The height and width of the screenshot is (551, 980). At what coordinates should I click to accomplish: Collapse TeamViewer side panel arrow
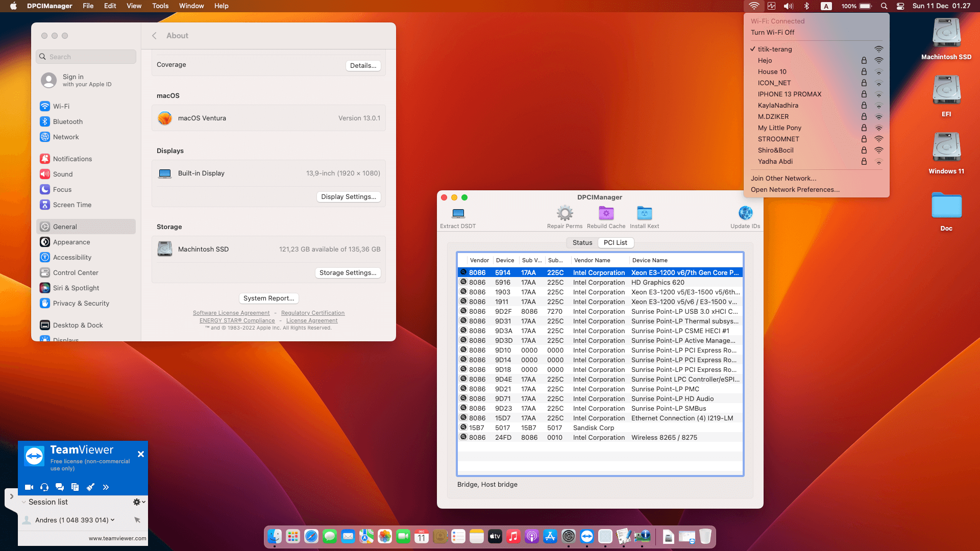[11, 496]
